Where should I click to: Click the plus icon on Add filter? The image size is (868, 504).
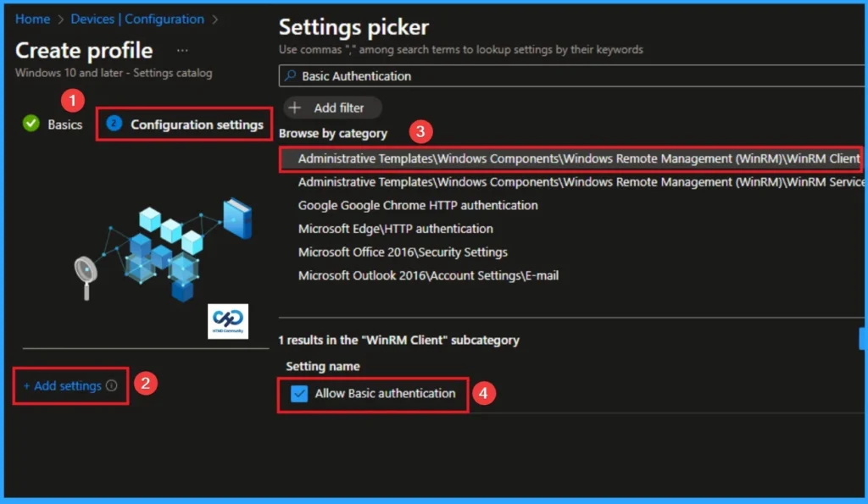(295, 108)
